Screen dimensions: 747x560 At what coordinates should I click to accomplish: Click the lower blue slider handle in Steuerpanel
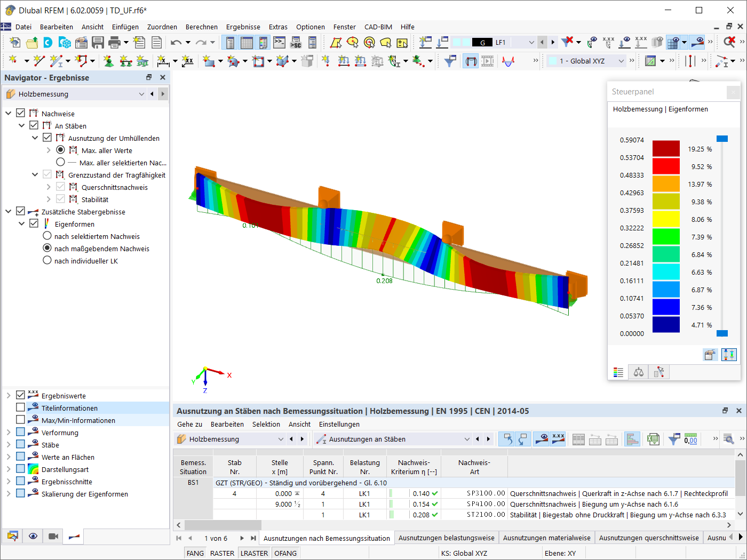click(x=722, y=333)
